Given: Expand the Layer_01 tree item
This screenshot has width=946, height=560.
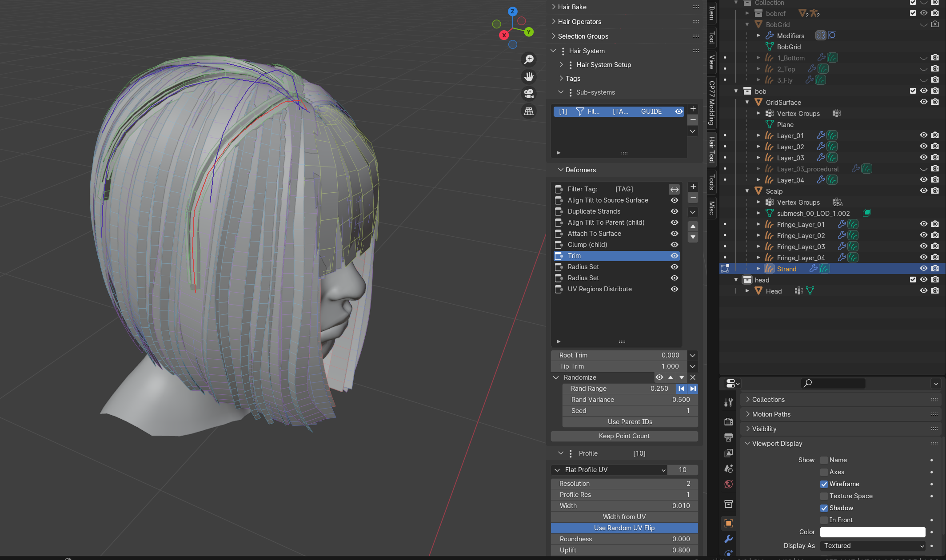Looking at the screenshot, I should 758,135.
